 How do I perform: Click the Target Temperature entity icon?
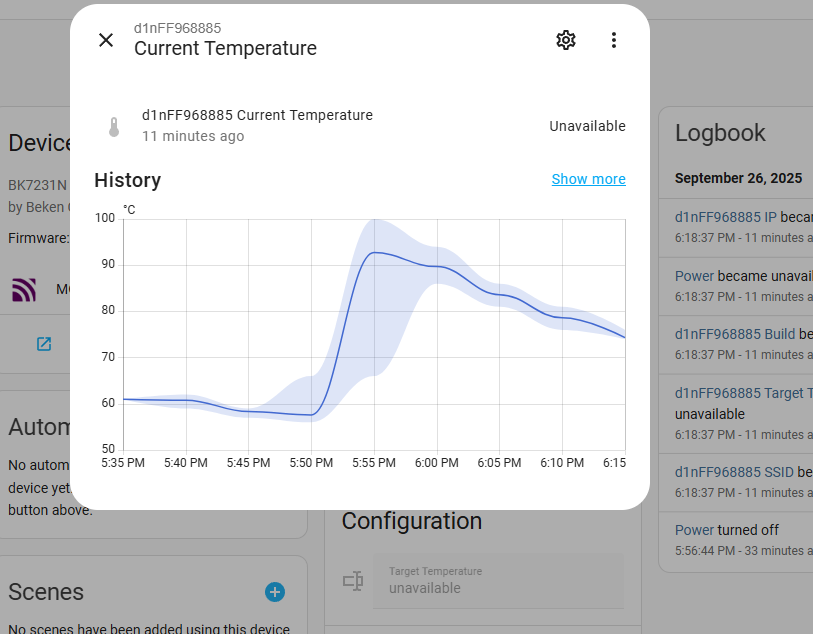tap(352, 580)
